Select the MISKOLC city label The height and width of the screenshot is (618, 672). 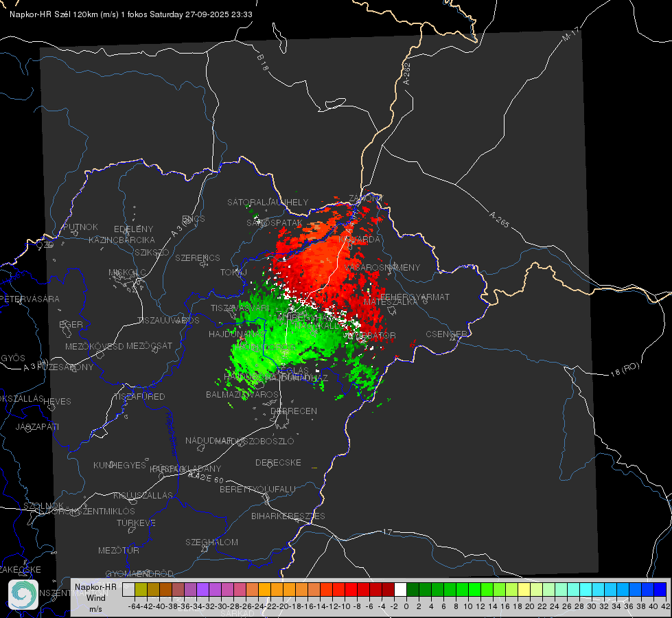127,273
